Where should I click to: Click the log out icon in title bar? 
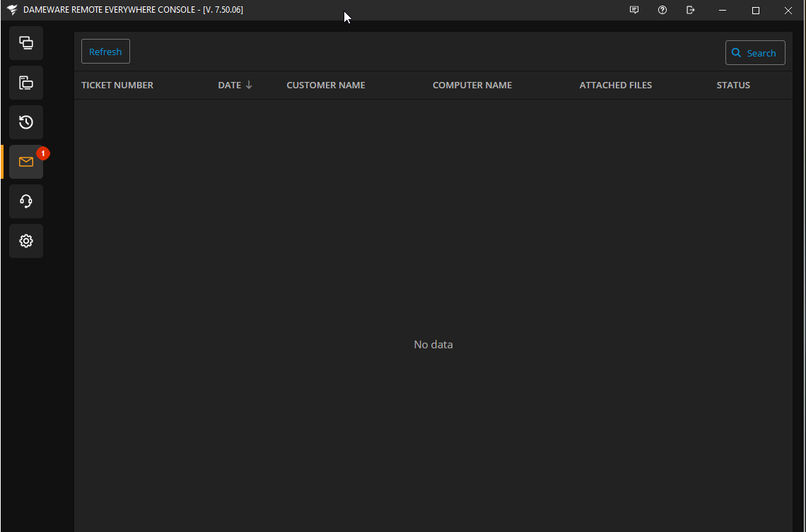(690, 10)
